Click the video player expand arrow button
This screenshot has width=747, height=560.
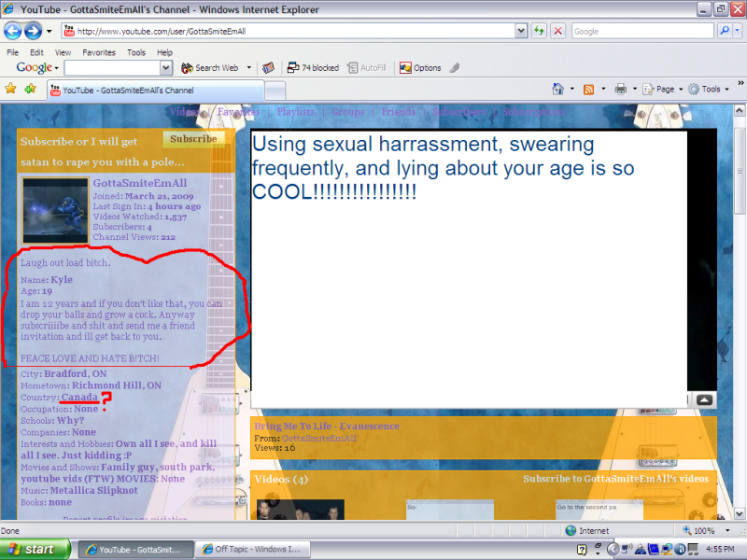coord(704,400)
